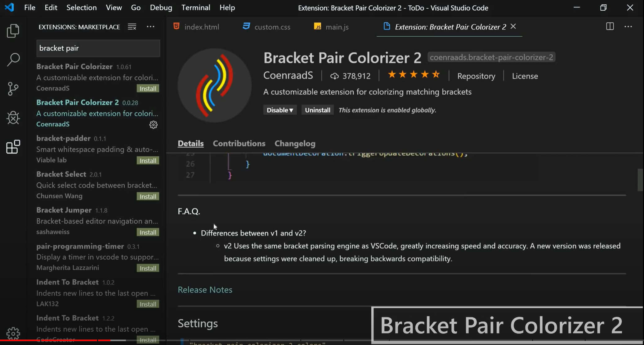Click the Uninstall button

317,110
